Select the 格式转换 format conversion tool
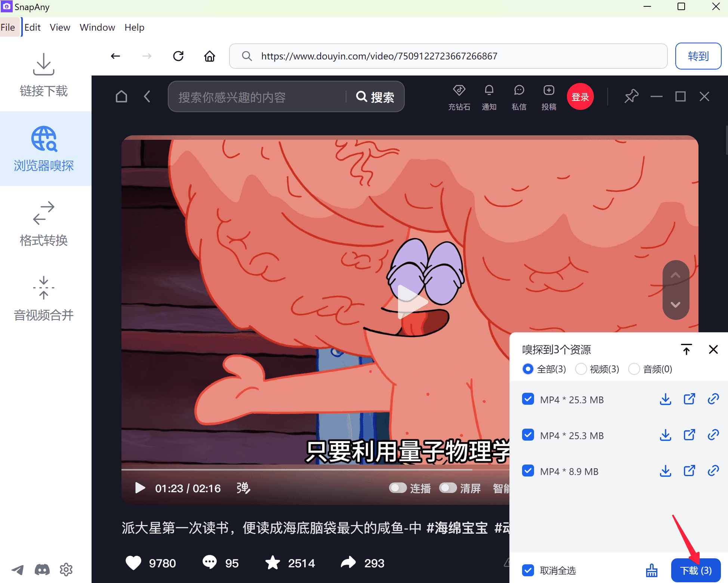The height and width of the screenshot is (583, 728). point(43,224)
